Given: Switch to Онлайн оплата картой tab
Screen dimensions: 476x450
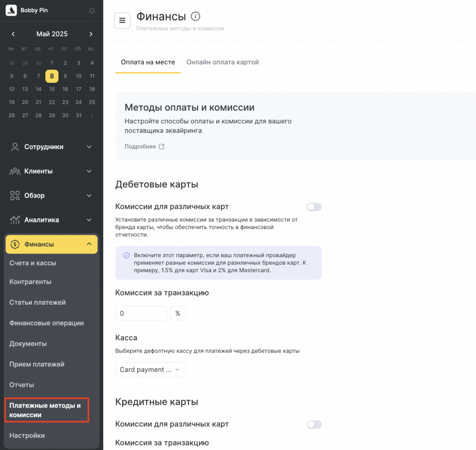Looking at the screenshot, I should [223, 62].
